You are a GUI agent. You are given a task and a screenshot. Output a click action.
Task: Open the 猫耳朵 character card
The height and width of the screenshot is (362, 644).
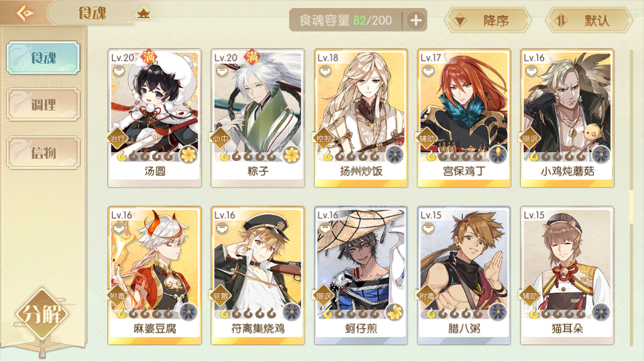568,276
